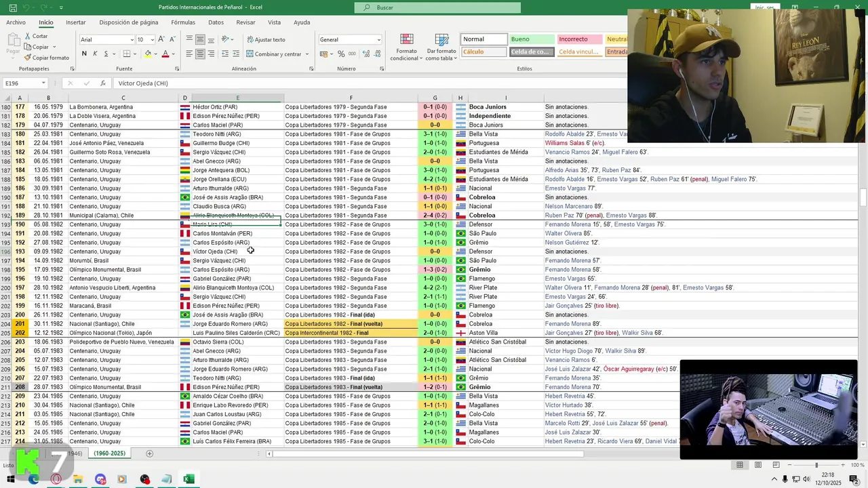868x488 pixels.
Task: Switch to Normal view in status bar
Action: [x=740, y=465]
